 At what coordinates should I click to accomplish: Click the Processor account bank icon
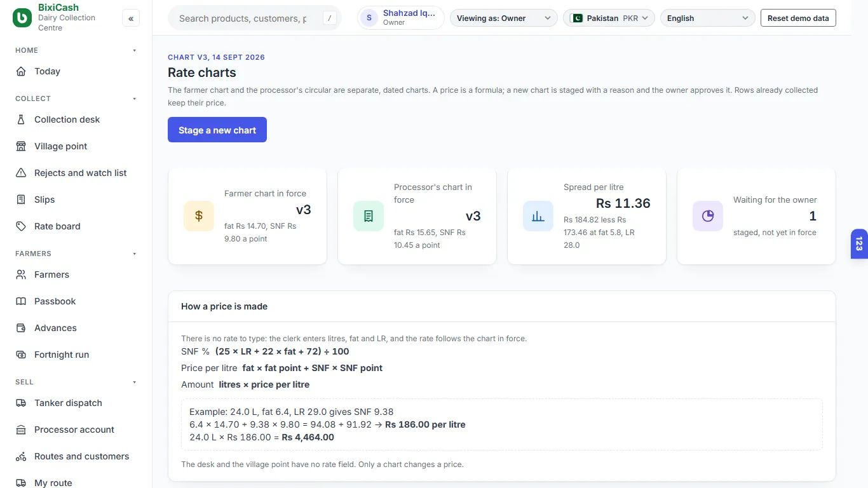(x=21, y=430)
